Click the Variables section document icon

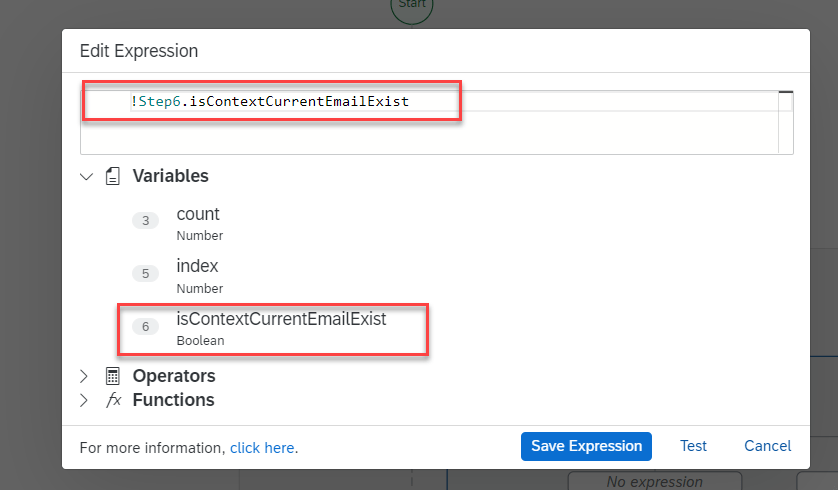tap(113, 176)
